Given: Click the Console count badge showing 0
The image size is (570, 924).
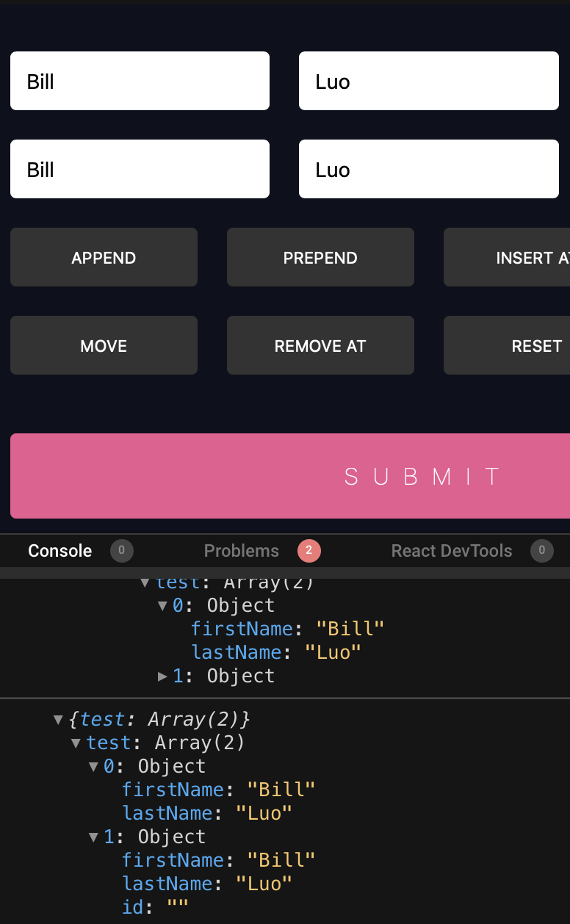Looking at the screenshot, I should point(122,551).
